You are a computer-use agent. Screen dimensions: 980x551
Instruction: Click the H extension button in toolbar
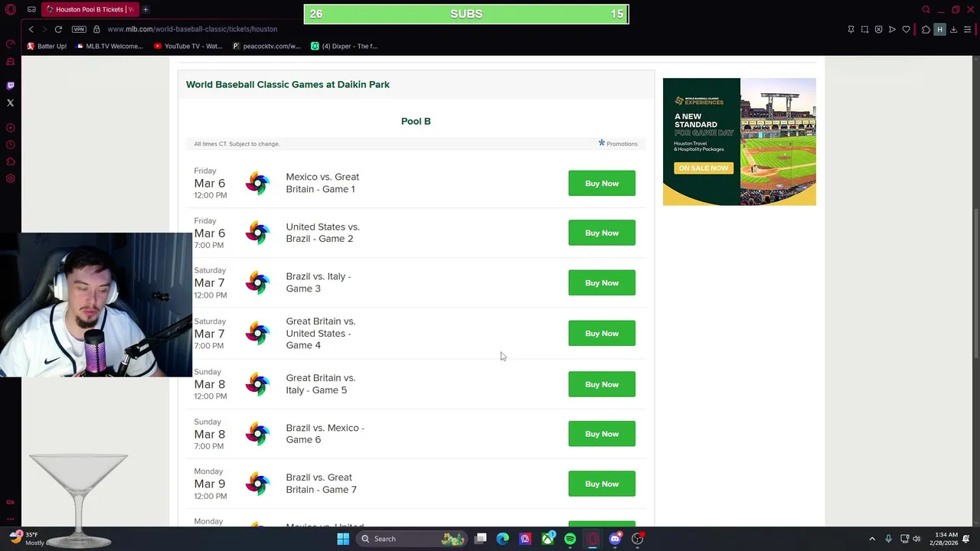pos(939,29)
